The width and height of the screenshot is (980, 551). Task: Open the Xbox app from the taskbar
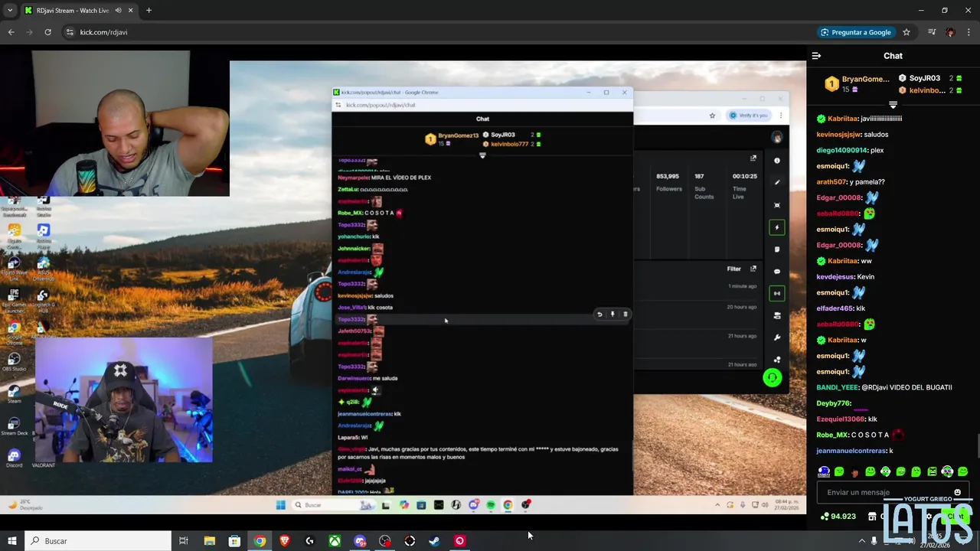(x=335, y=541)
